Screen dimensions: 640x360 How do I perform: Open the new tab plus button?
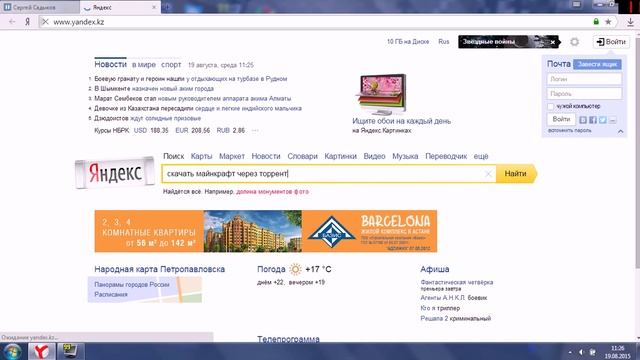pos(167,7)
